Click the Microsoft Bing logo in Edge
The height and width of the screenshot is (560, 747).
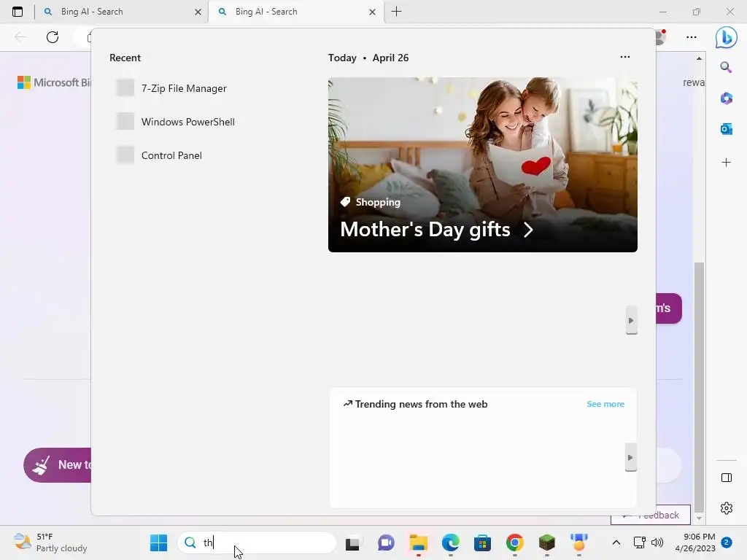click(x=54, y=82)
